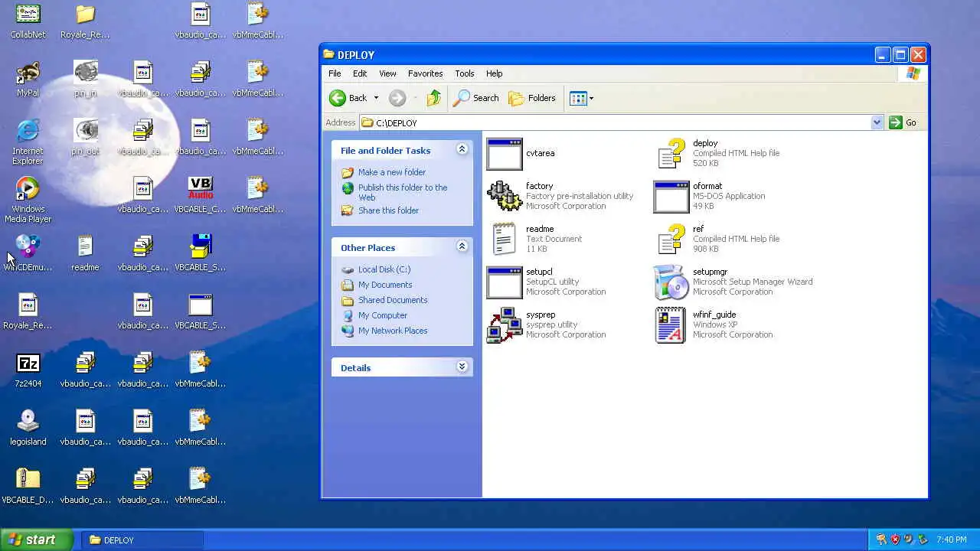Click the keys activation tray icon
Screen dimensions: 980x551
tap(881, 540)
